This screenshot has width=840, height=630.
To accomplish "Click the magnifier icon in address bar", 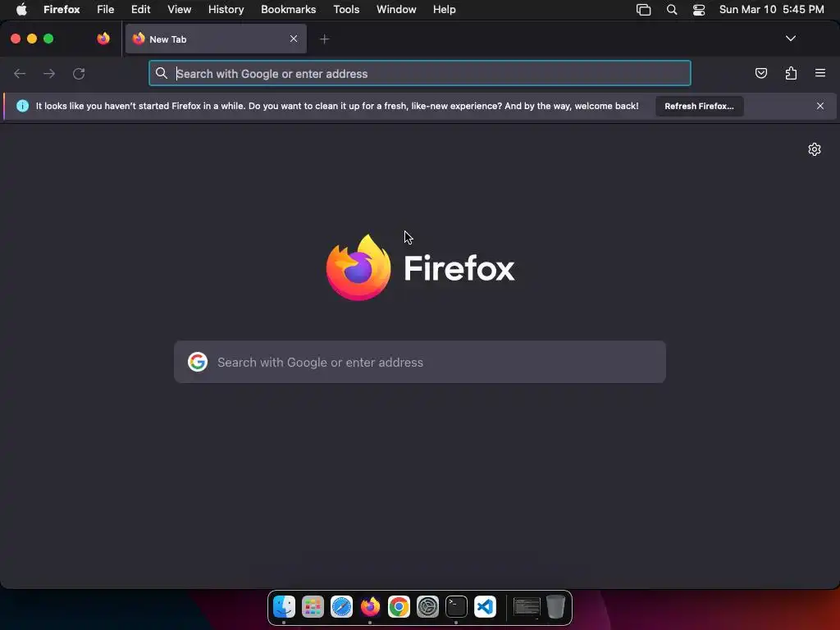I will [162, 73].
